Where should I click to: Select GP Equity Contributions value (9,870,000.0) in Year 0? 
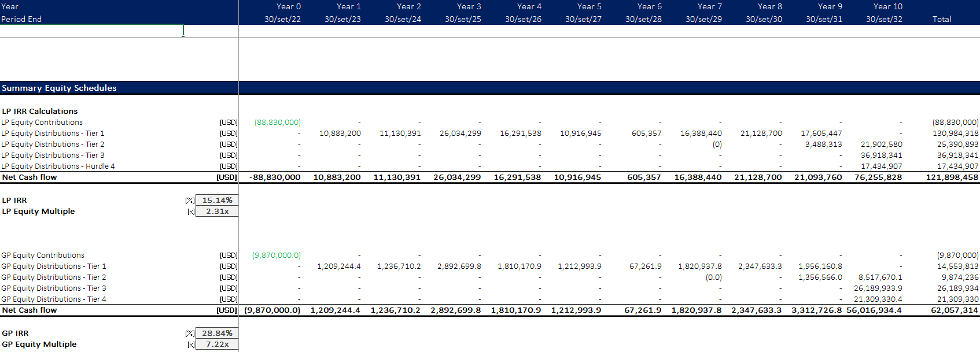pyautogui.click(x=277, y=255)
